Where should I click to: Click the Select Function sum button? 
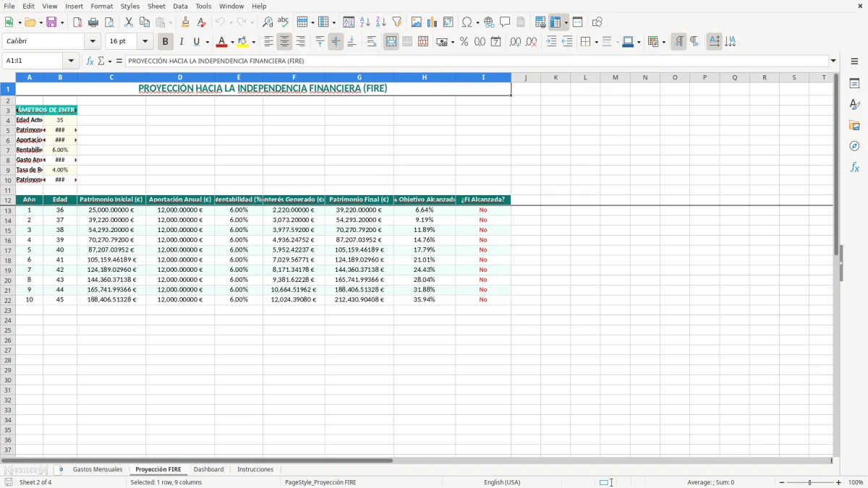[102, 61]
